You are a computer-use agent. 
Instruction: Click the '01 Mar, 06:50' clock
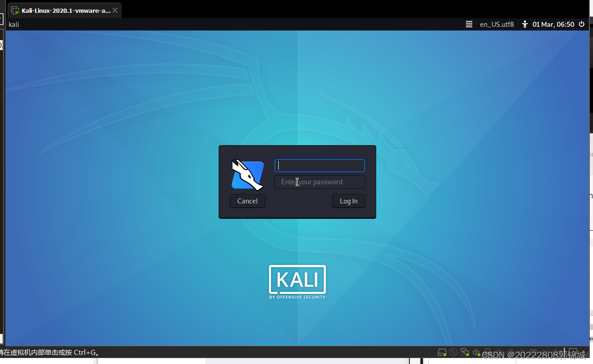coord(553,25)
